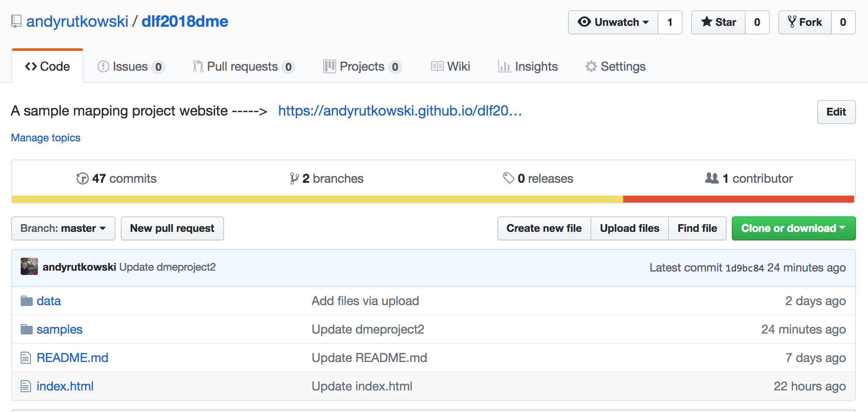
Task: Open the README.md file
Action: (72, 358)
